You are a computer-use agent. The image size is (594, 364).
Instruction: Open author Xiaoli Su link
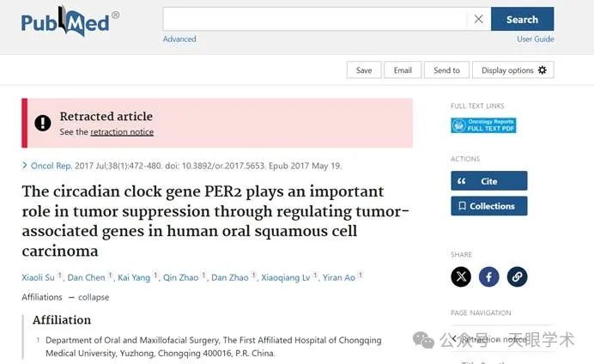tap(39, 277)
